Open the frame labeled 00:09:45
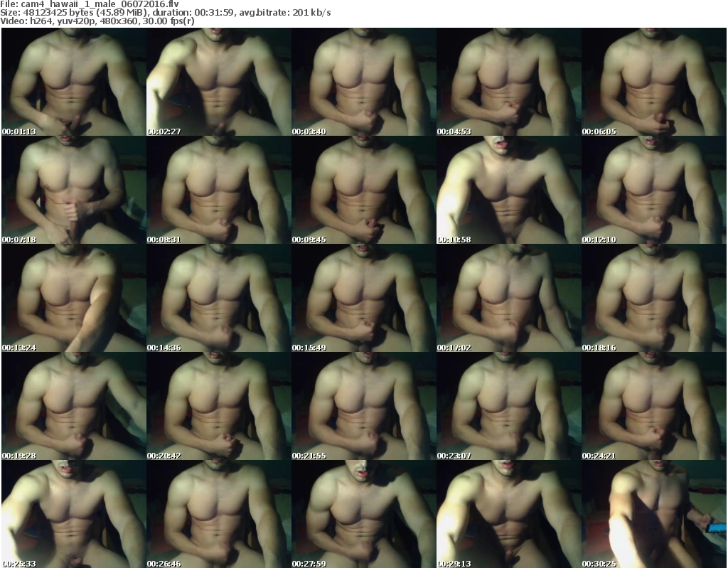The image size is (728, 568). tap(363, 190)
